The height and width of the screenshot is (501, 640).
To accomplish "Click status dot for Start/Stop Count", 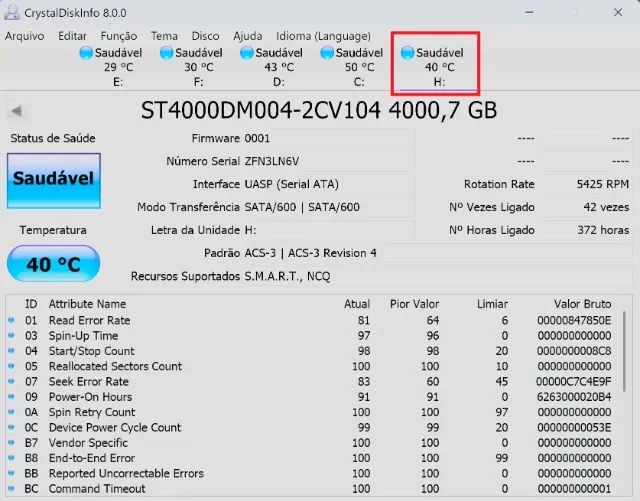I will point(11,351).
